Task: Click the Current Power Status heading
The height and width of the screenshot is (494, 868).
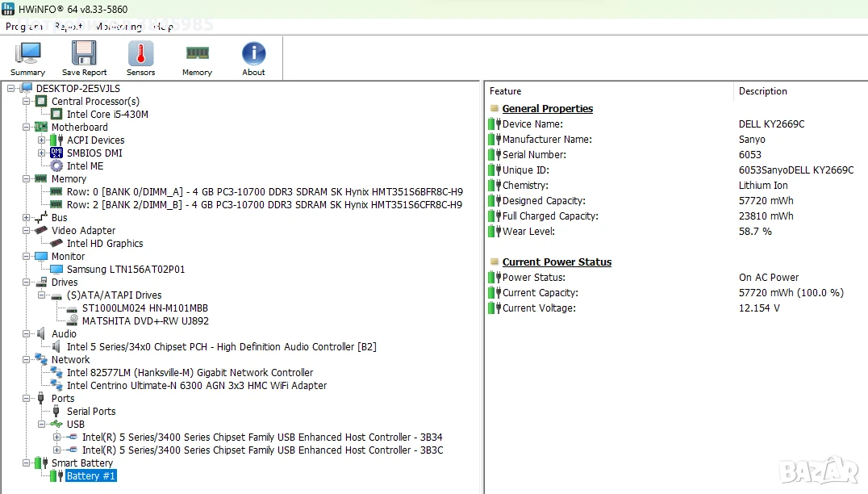Action: (557, 262)
